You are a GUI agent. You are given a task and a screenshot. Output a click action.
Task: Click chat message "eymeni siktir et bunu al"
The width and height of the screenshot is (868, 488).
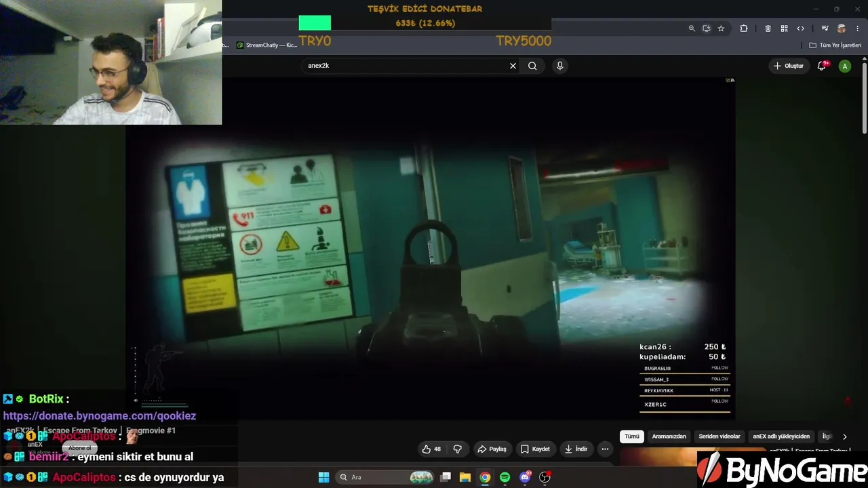coord(136,457)
